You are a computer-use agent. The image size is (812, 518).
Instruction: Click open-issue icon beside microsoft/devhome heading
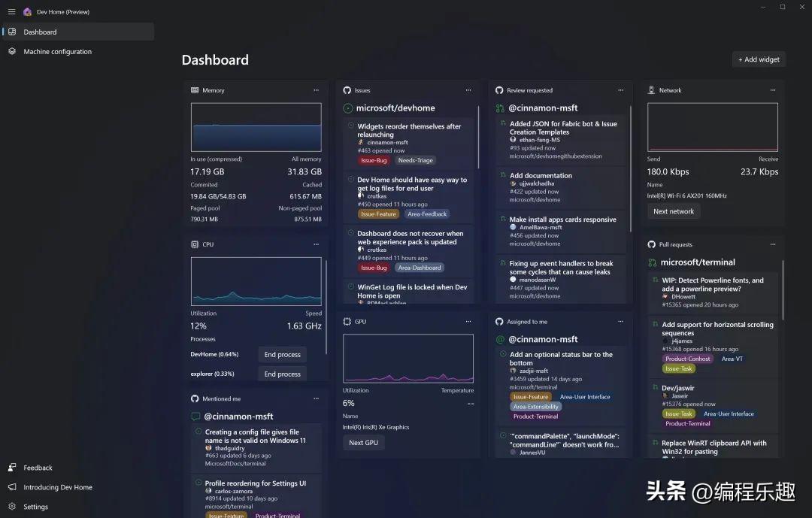[x=348, y=108]
